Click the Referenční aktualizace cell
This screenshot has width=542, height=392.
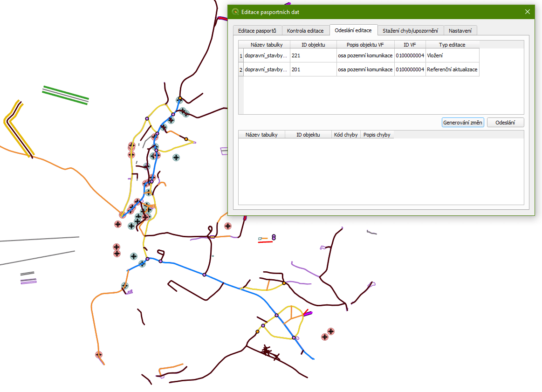click(x=452, y=69)
